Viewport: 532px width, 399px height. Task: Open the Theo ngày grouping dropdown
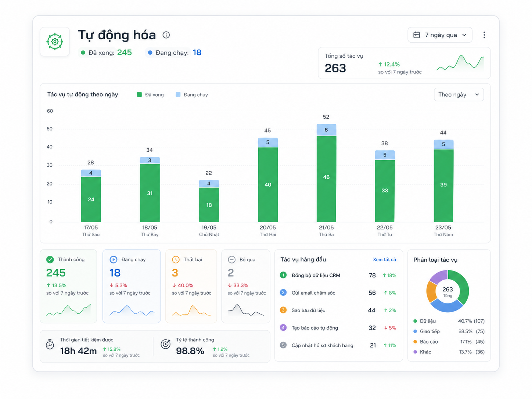point(459,94)
